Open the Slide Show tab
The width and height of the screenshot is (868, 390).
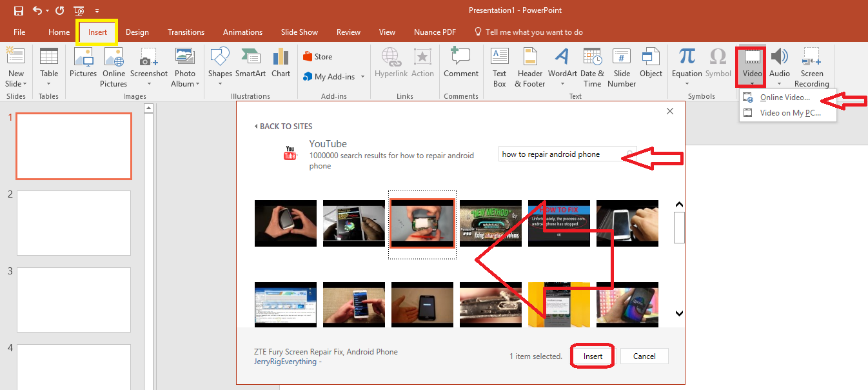(x=299, y=32)
